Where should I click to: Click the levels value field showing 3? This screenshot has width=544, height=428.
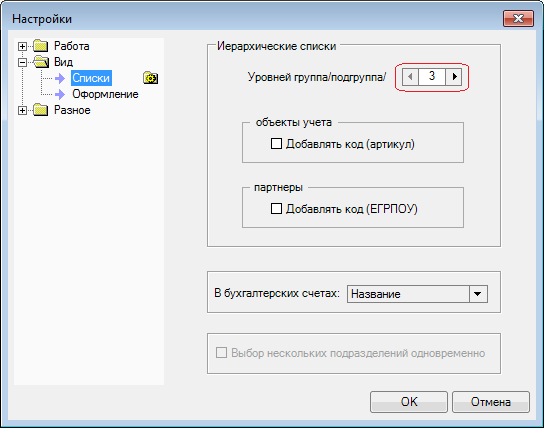pyautogui.click(x=432, y=76)
